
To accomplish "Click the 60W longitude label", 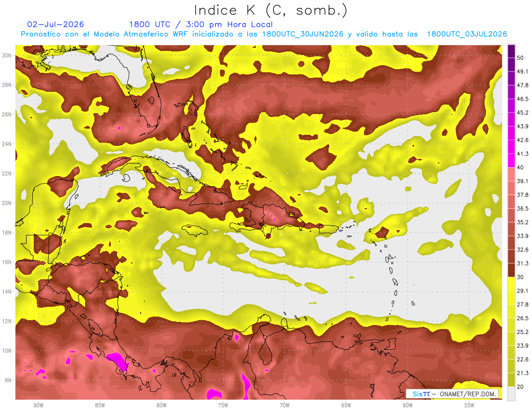I will 408,405.
